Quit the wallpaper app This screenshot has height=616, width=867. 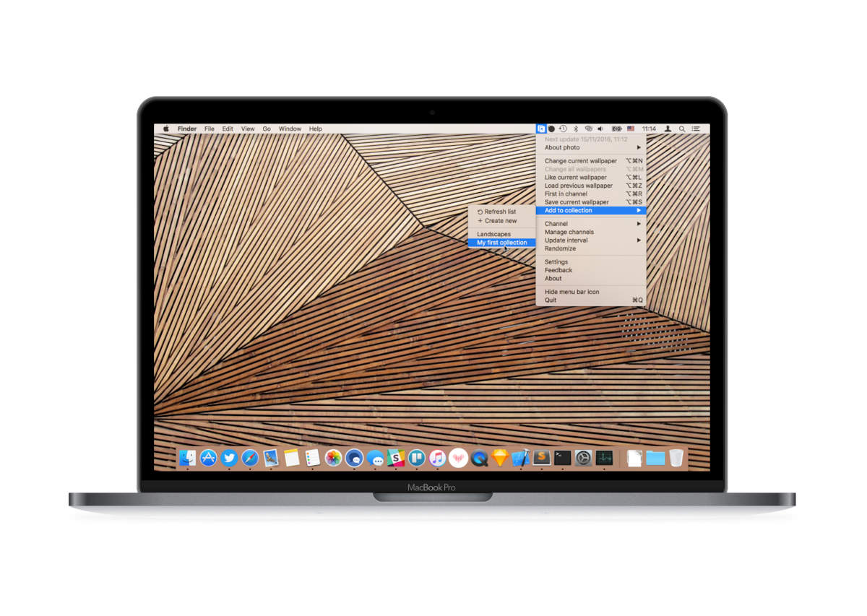(x=591, y=300)
